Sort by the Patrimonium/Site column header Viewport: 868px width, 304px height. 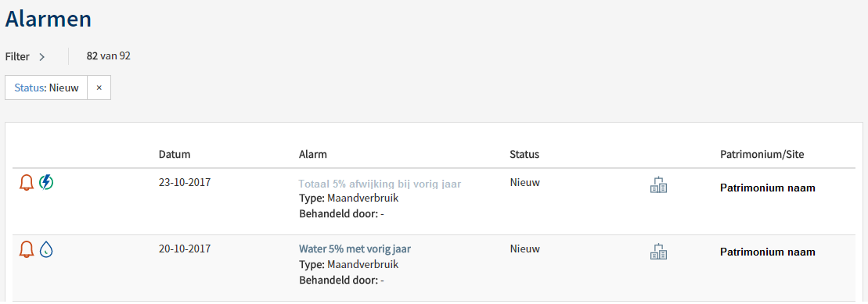762,154
